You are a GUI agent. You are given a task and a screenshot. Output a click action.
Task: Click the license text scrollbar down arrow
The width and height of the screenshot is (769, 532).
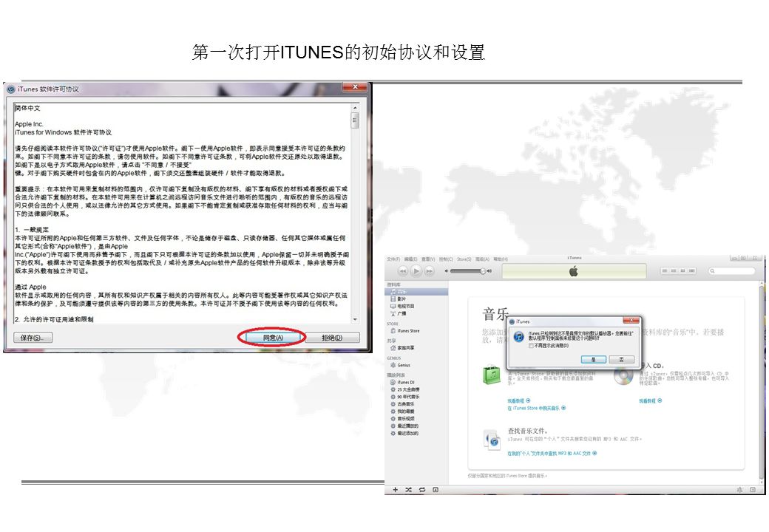point(355,319)
